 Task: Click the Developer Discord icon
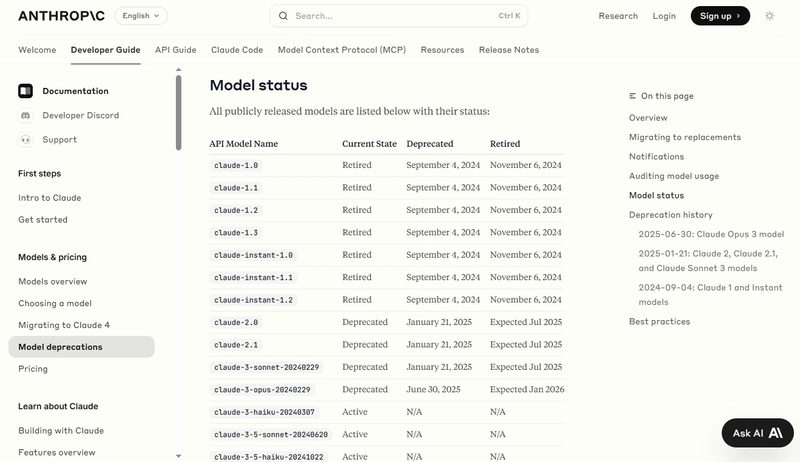tap(26, 115)
